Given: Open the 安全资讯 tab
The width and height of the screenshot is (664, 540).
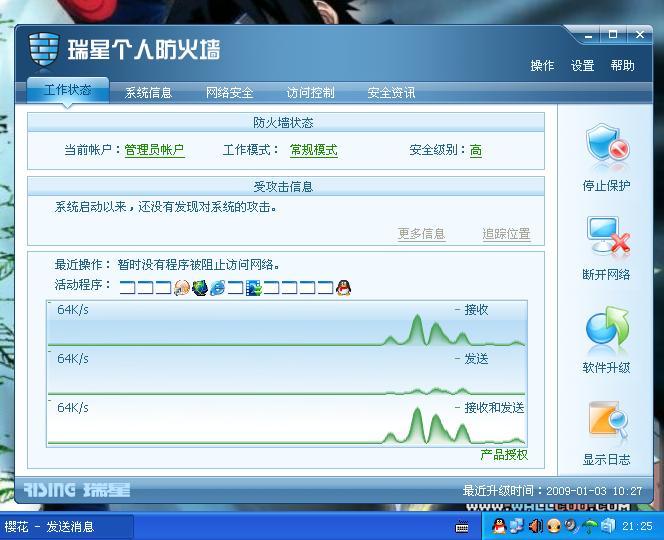Looking at the screenshot, I should 391,93.
